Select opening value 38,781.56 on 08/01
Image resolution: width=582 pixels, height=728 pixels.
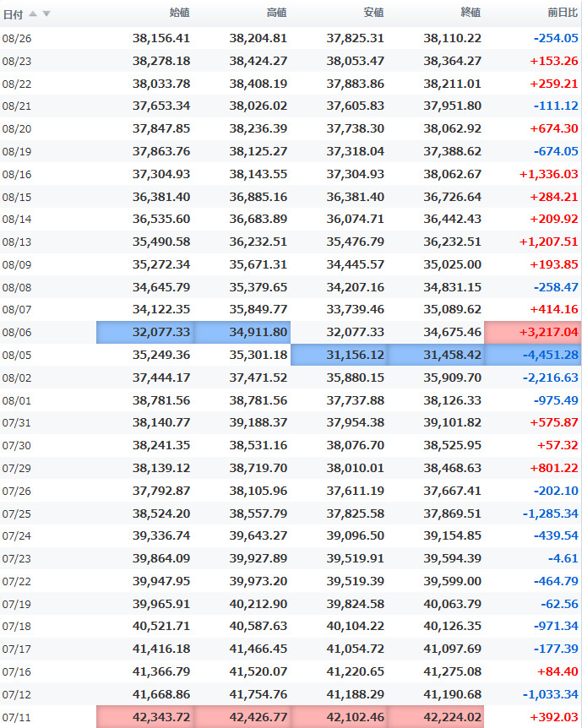tap(161, 400)
